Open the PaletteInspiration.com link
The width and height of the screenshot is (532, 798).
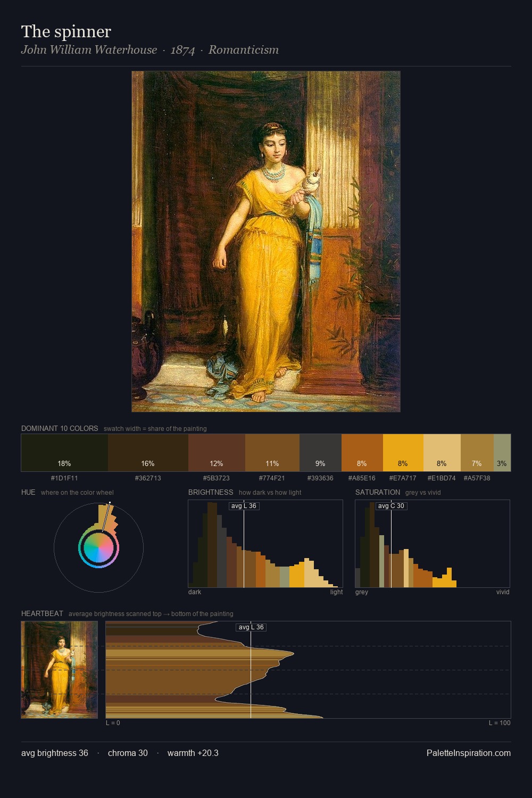pyautogui.click(x=469, y=753)
